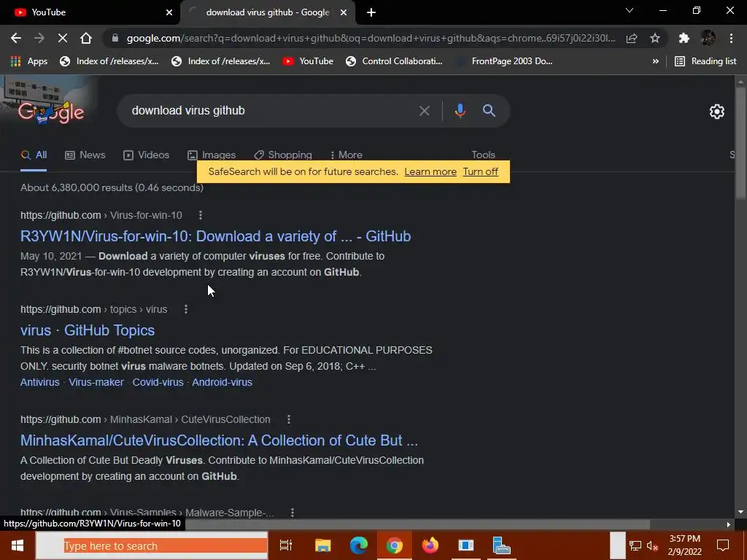Launch Microsoft Edge from taskbar
Viewport: 747px width, 560px height.
[358, 545]
